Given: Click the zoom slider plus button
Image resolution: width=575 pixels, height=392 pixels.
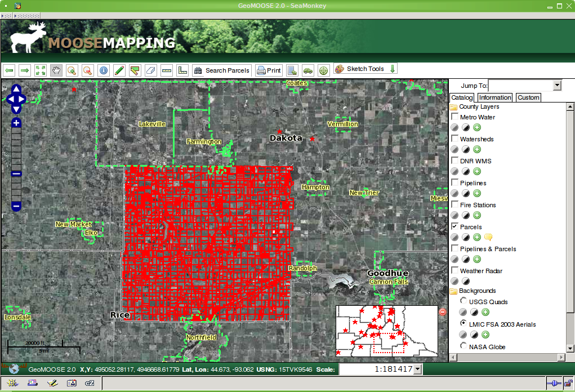Looking at the screenshot, I should 16,123.
